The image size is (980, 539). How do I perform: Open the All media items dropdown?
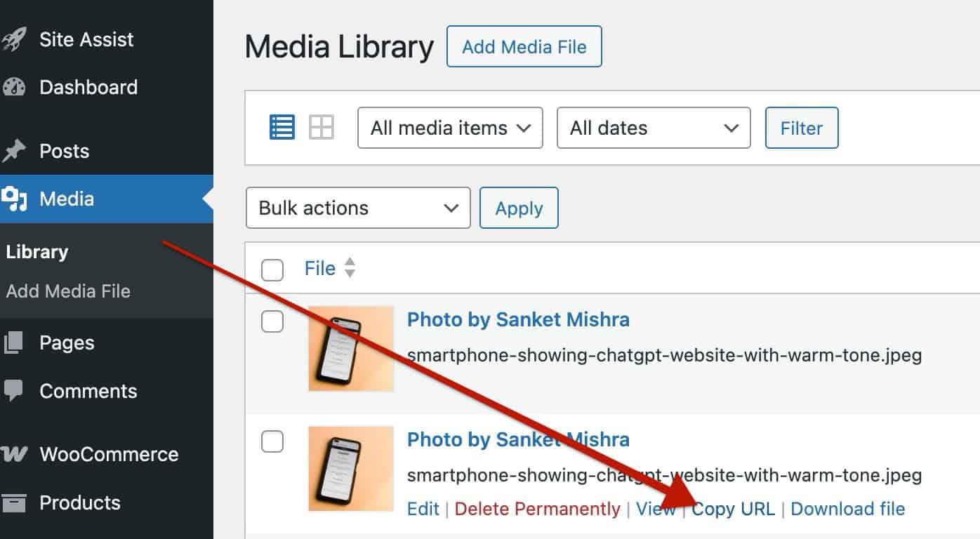coord(450,128)
